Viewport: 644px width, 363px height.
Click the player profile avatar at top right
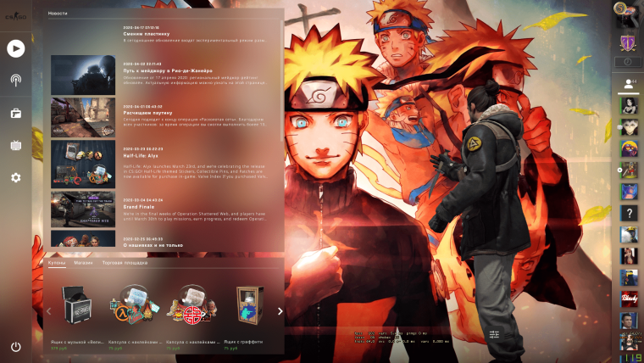[628, 11]
